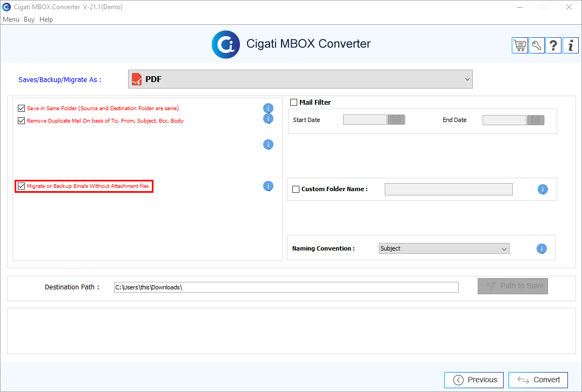Image resolution: width=582 pixels, height=392 pixels.
Task: Open the question mark help icon
Action: [553, 45]
